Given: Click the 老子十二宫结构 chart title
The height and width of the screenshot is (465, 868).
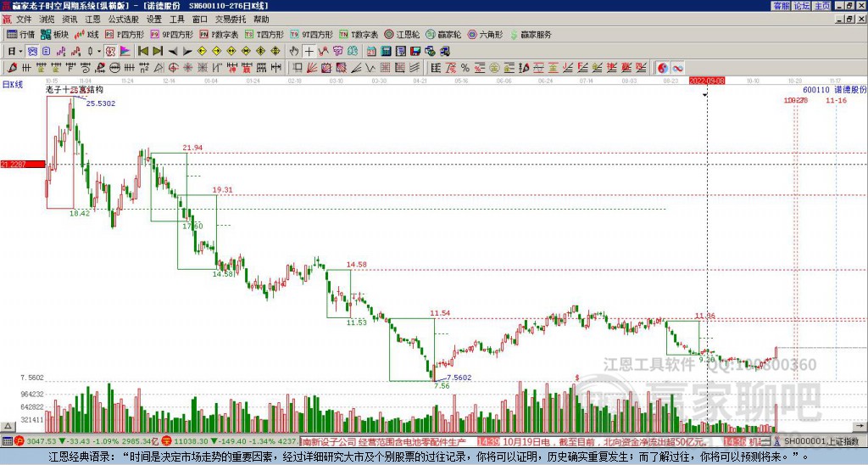Looking at the screenshot, I should [75, 89].
